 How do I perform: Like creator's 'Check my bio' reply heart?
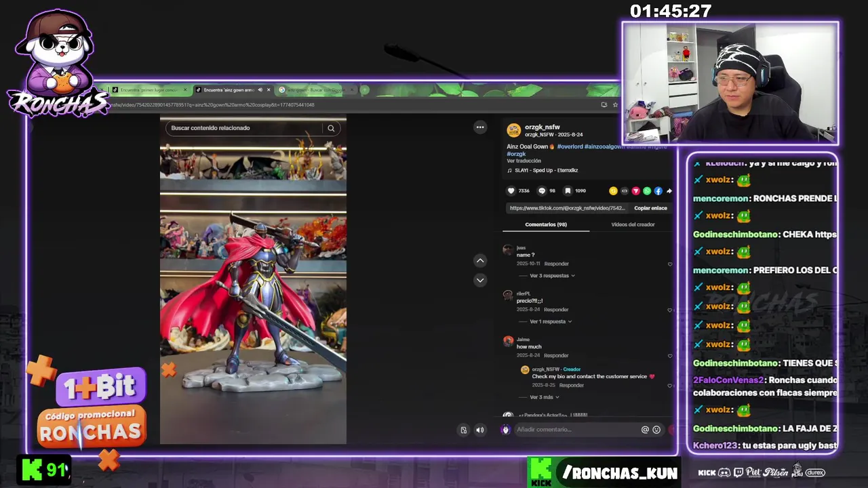tap(670, 386)
